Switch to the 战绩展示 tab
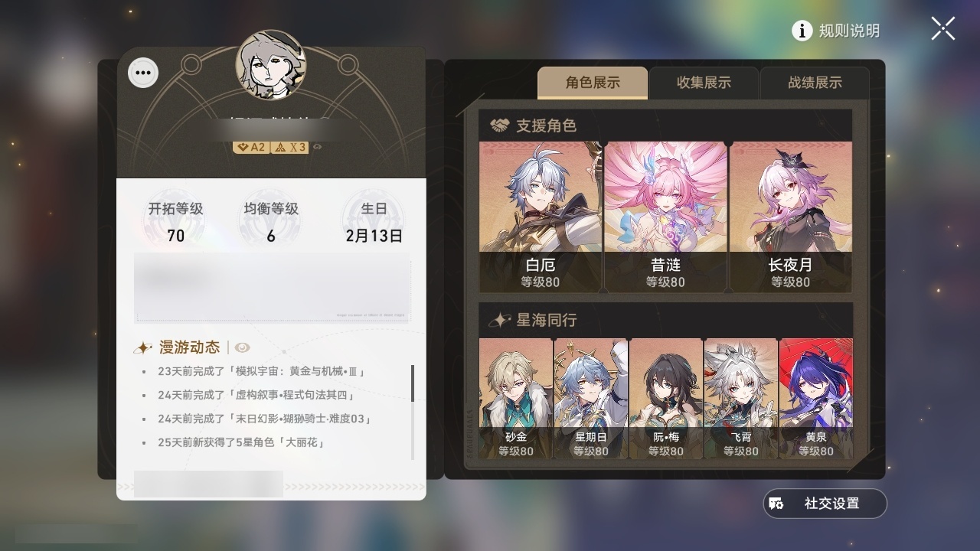 (x=815, y=83)
